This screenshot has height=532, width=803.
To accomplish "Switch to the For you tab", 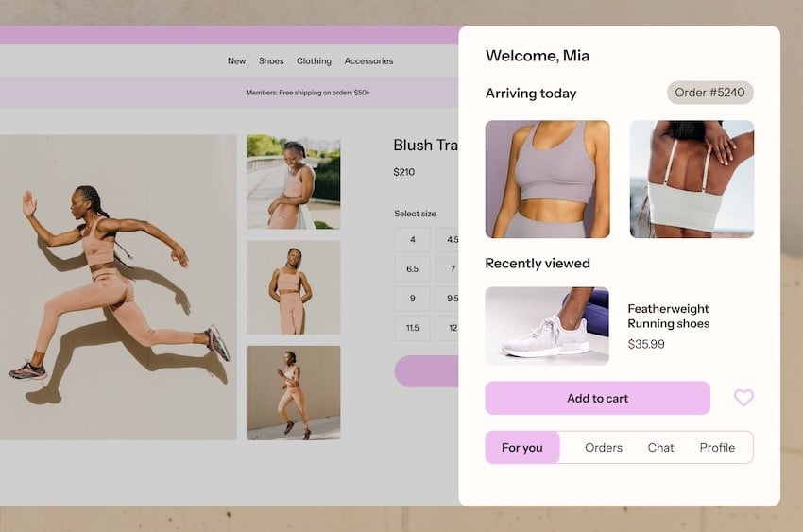I will (x=522, y=448).
